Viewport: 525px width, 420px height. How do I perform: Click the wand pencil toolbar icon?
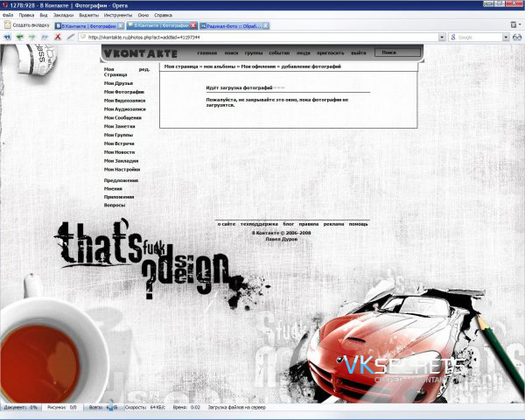[x=70, y=37]
